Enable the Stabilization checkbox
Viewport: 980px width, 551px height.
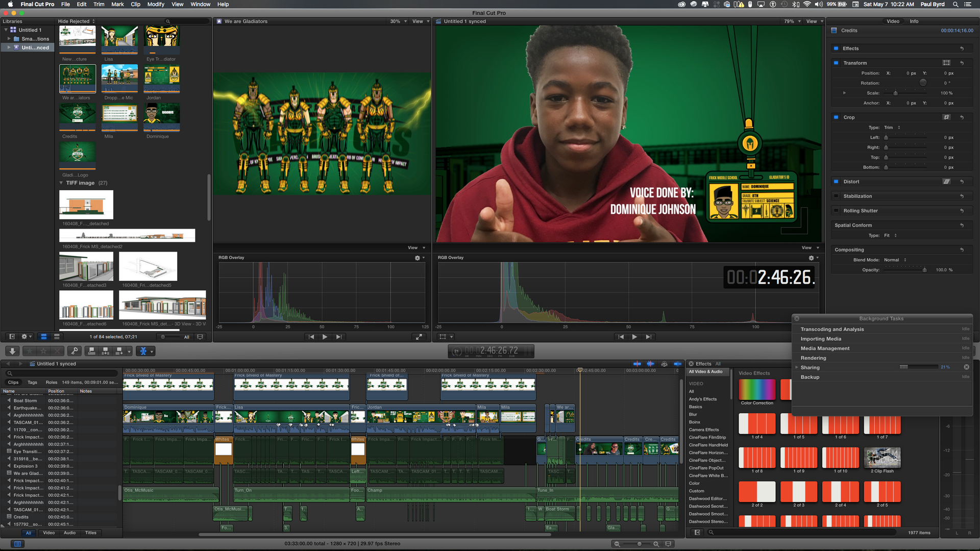(x=836, y=196)
